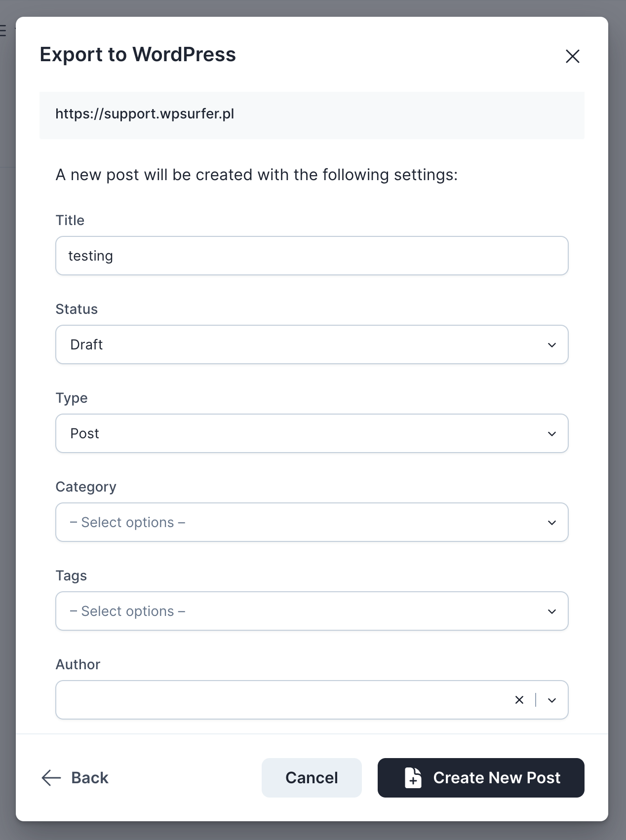The width and height of the screenshot is (626, 840).
Task: Click the hamburger menu icon behind dialog
Action: pyautogui.click(x=3, y=31)
